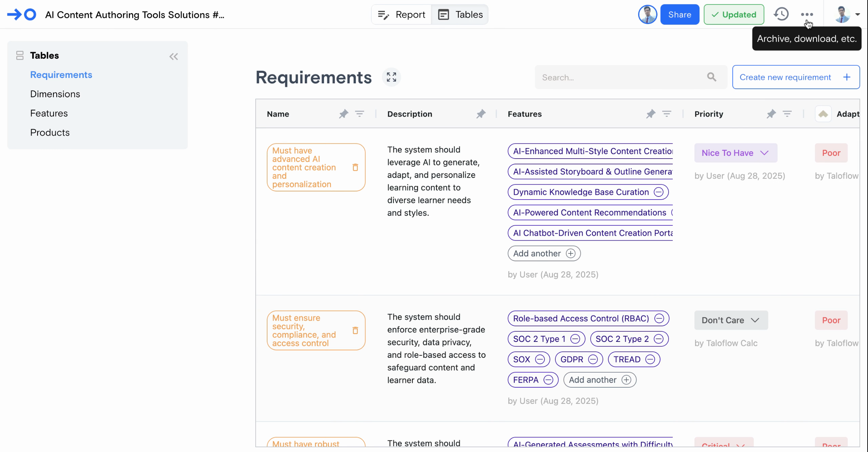Open the three-dot more options menu
Screen dimensions: 868x452
pyautogui.click(x=807, y=14)
